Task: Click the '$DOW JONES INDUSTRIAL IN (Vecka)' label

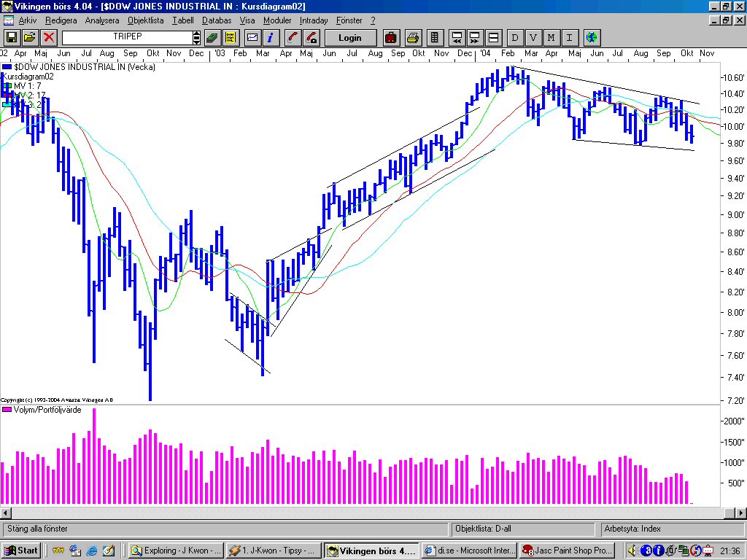Action: (x=85, y=67)
